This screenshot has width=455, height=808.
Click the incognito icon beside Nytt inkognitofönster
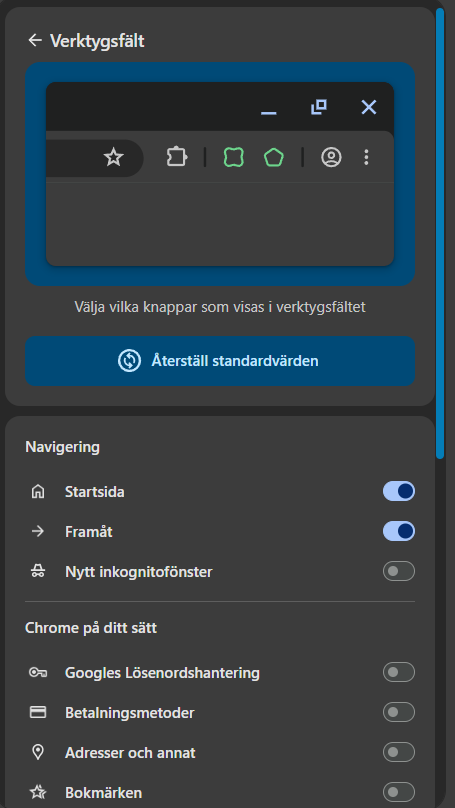click(x=38, y=571)
